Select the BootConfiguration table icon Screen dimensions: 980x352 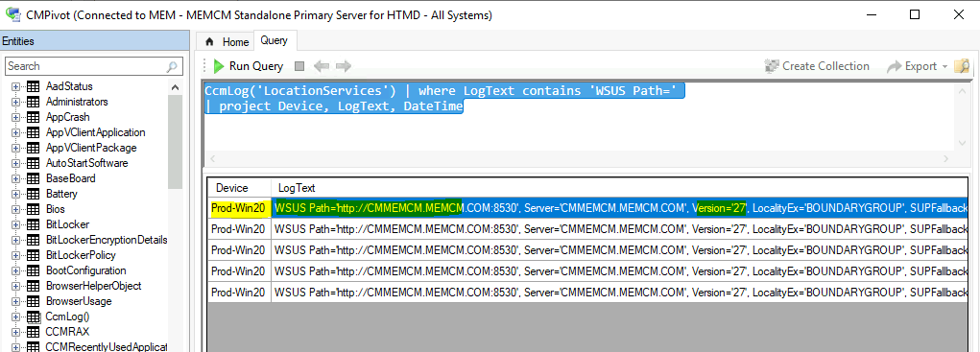[33, 270]
